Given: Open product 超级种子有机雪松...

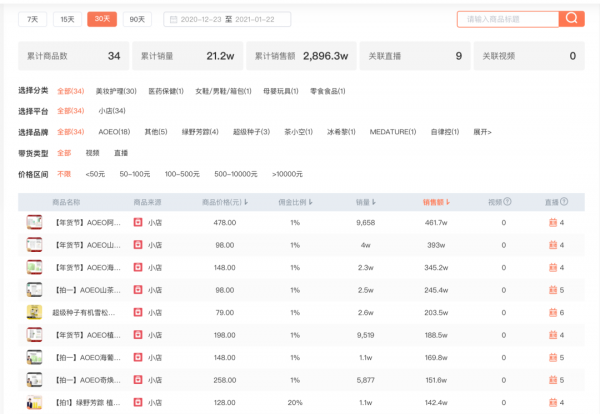Looking at the screenshot, I should (x=83, y=313).
